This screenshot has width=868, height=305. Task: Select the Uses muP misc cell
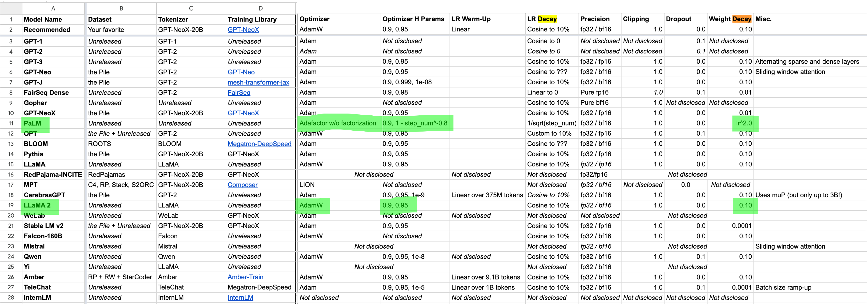pyautogui.click(x=810, y=195)
